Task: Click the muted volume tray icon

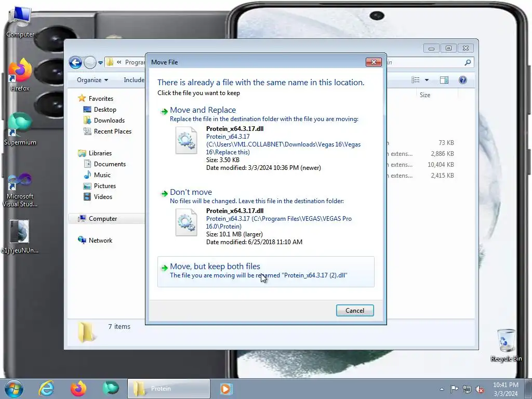Action: 480,390
